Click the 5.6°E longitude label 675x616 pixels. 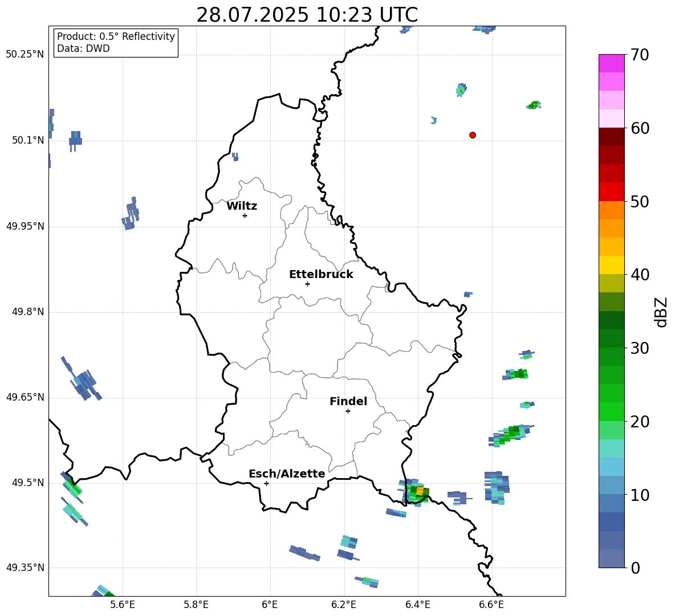pos(123,605)
